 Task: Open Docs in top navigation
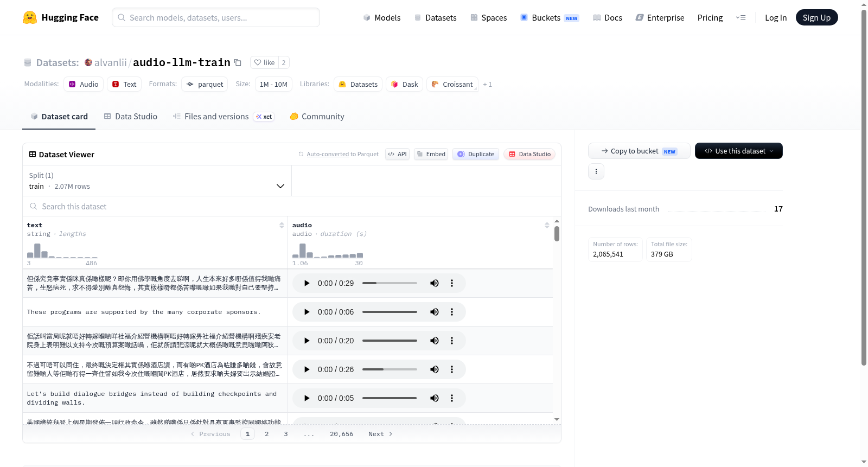point(607,17)
